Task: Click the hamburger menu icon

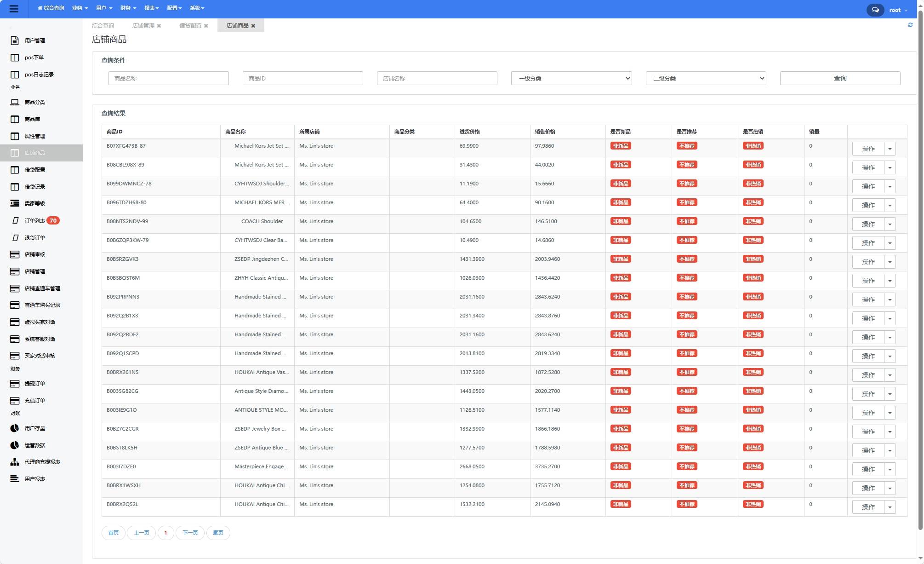Action: 14,9
